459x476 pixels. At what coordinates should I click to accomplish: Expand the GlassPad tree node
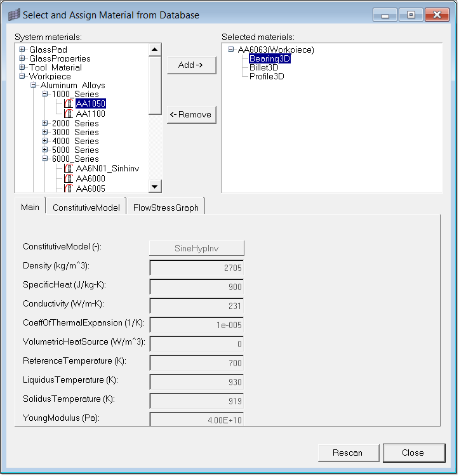[23, 50]
